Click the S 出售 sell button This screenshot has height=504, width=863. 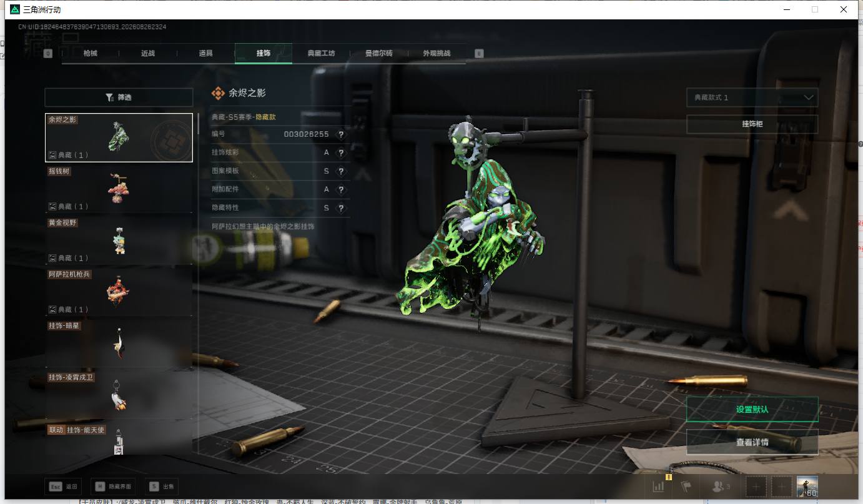pyautogui.click(x=162, y=487)
